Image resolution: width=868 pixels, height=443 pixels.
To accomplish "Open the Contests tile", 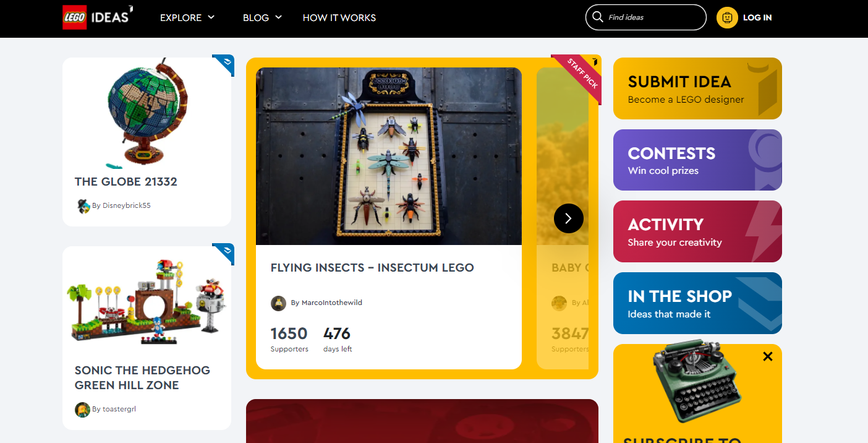I will tap(697, 160).
